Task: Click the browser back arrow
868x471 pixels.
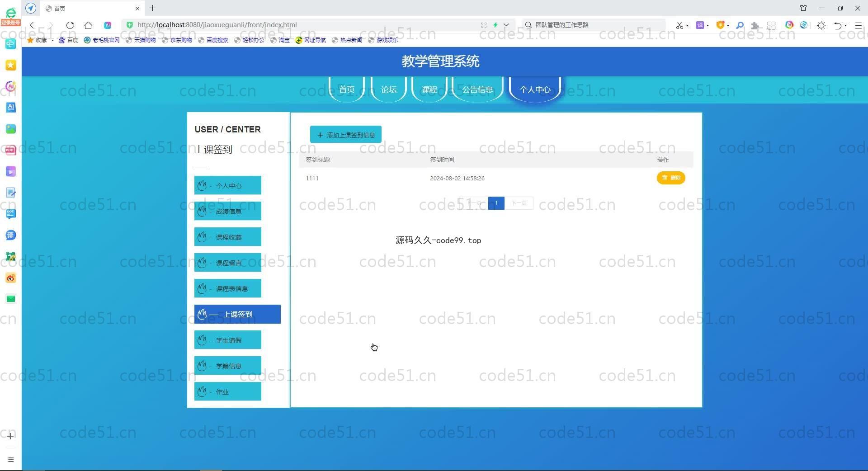Action: pyautogui.click(x=32, y=25)
